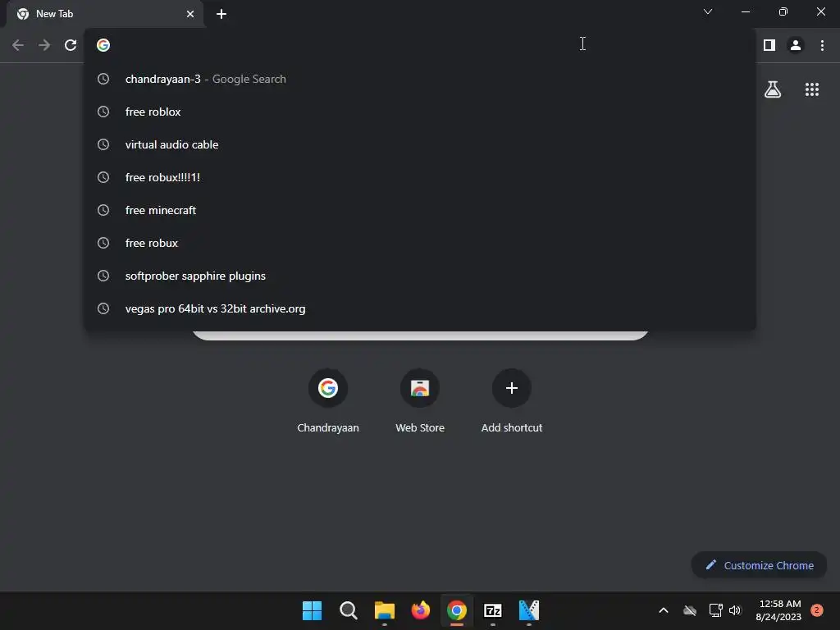The image size is (840, 630).
Task: Open File Explorer from the taskbar
Action: click(384, 610)
